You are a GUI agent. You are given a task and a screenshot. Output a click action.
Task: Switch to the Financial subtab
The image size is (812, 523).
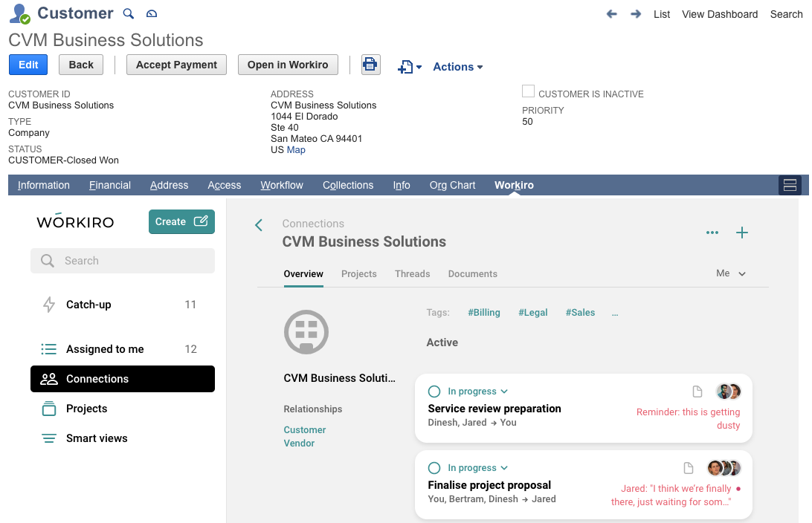pyautogui.click(x=110, y=185)
